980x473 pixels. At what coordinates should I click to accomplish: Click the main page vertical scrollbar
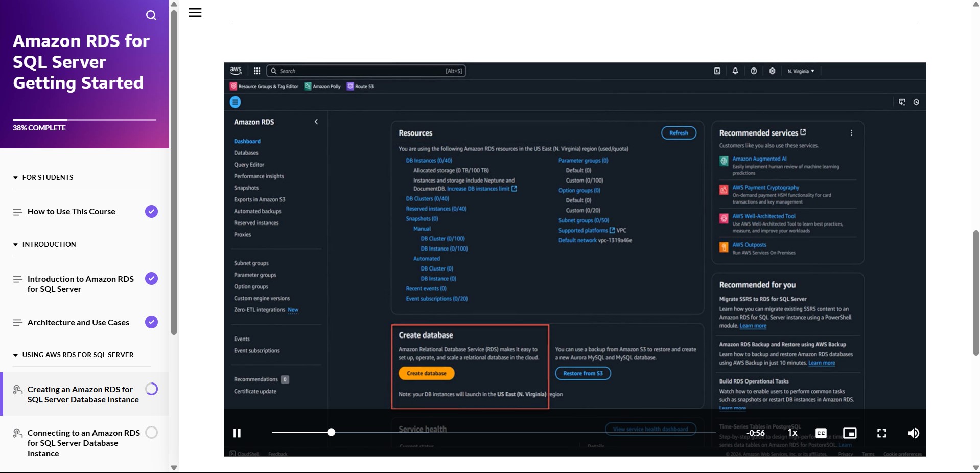(976, 292)
